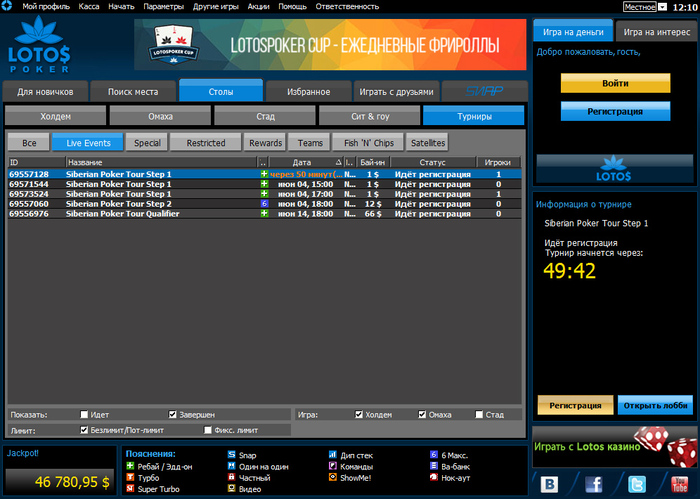Image resolution: width=700 pixels, height=499 pixels.
Task: Open the 'Помощь' menu
Action: click(292, 7)
